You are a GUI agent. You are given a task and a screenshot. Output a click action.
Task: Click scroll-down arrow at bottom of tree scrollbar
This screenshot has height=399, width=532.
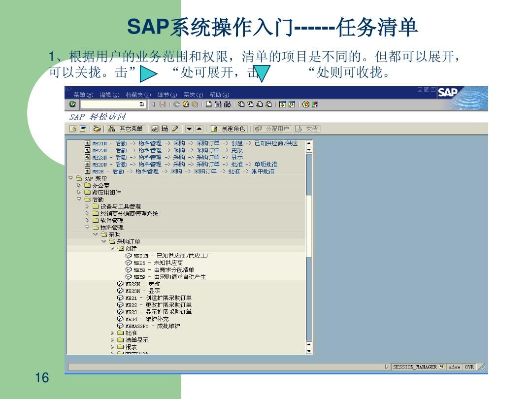pyautogui.click(x=309, y=351)
